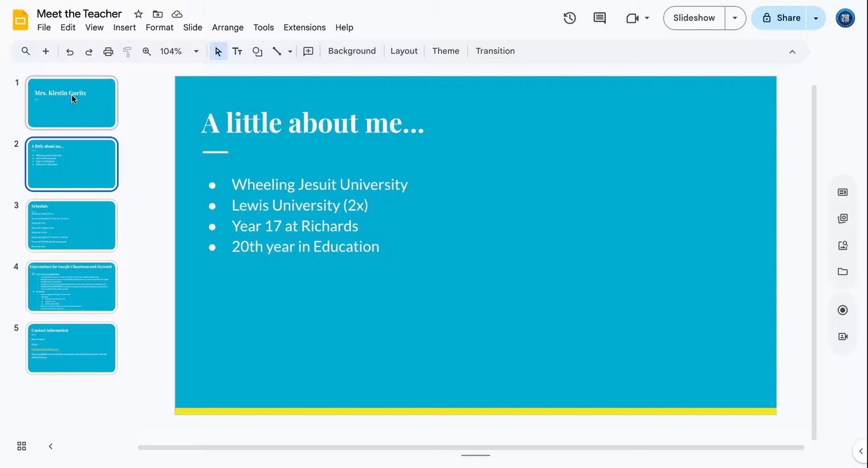Show the side panel arrow
The height and width of the screenshot is (468, 868).
coord(861,451)
